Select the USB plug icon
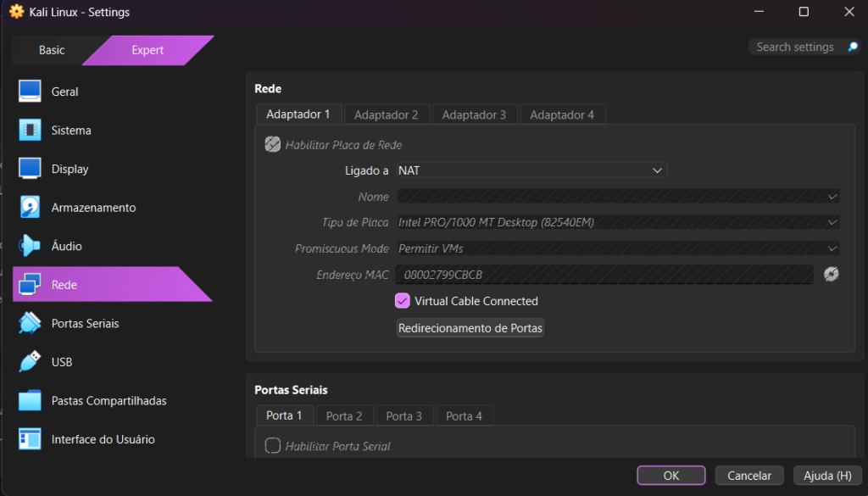This screenshot has height=496, width=868. click(x=30, y=362)
